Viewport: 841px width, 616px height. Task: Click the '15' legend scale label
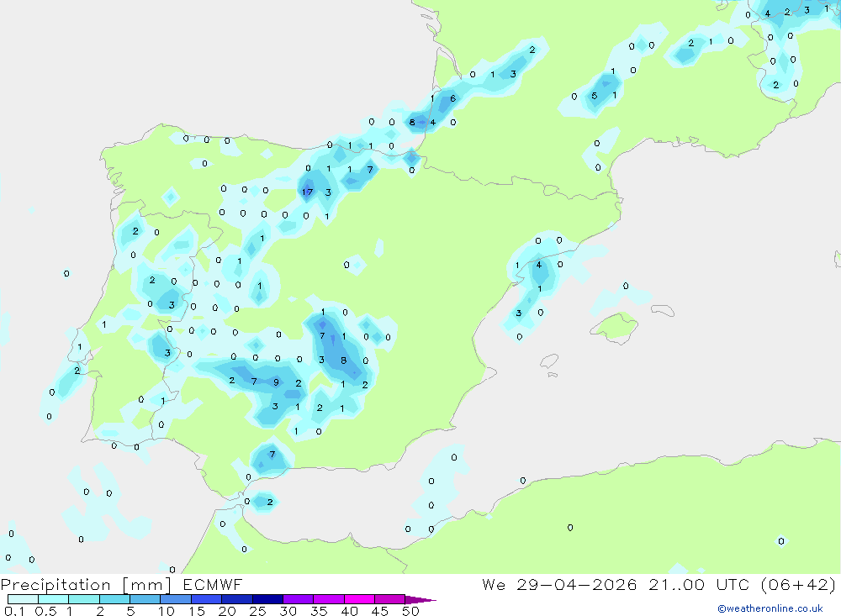pyautogui.click(x=197, y=611)
